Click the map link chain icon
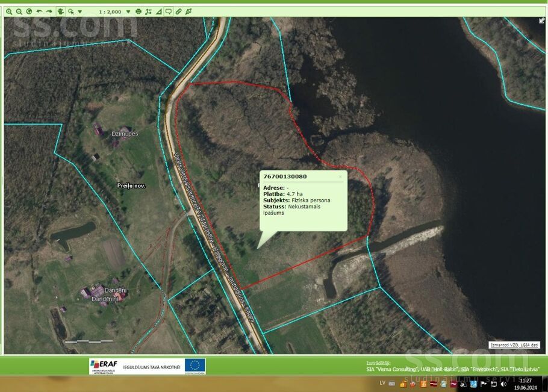This screenshot has width=548, height=392. pos(178,11)
